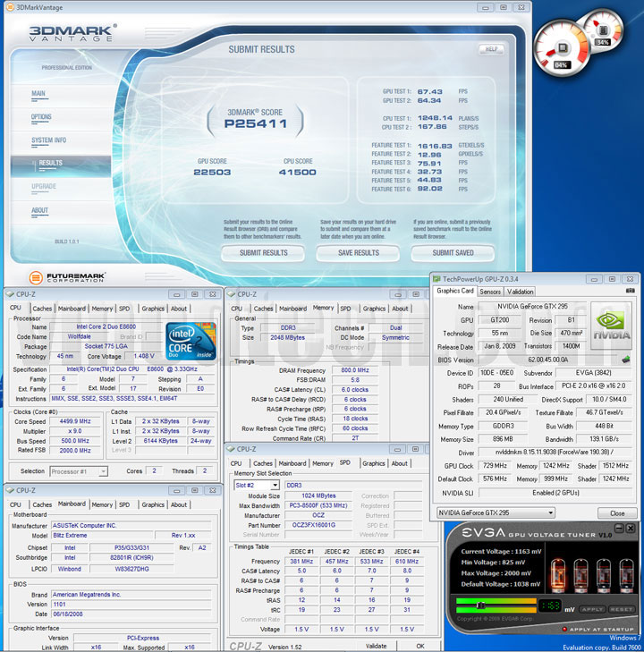Click the 3DMark score P25411
This screenshot has width=644, height=652.
coord(255,123)
